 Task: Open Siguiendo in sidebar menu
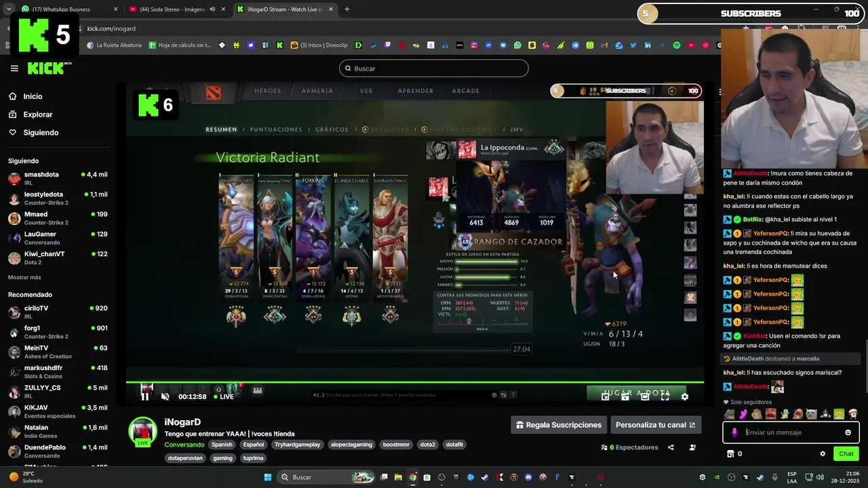[x=41, y=133]
